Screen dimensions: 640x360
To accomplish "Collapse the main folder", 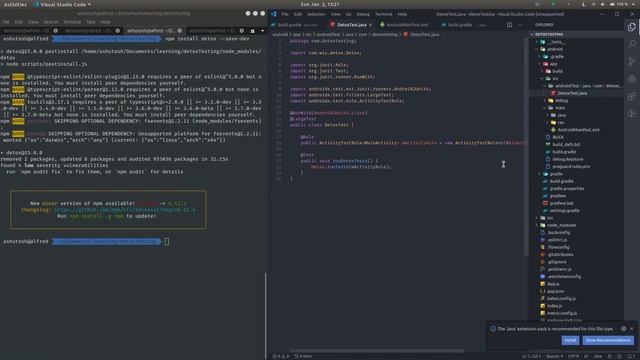I will [545, 108].
